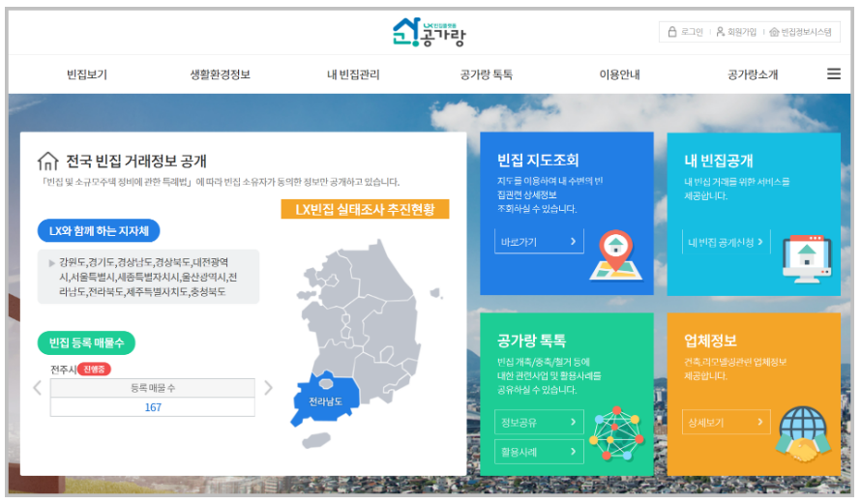This screenshot has width=861, height=504.
Task: Click the handshake globe illustration icon
Action: pyautogui.click(x=803, y=433)
